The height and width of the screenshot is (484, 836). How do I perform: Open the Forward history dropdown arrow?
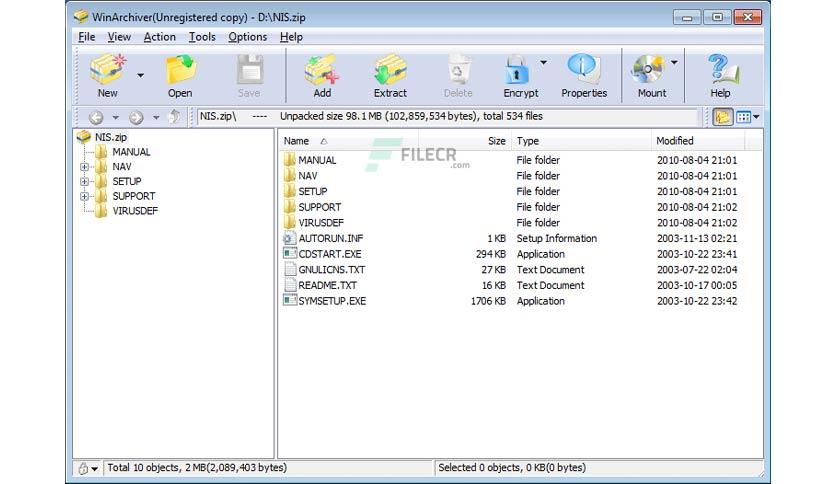(x=156, y=117)
